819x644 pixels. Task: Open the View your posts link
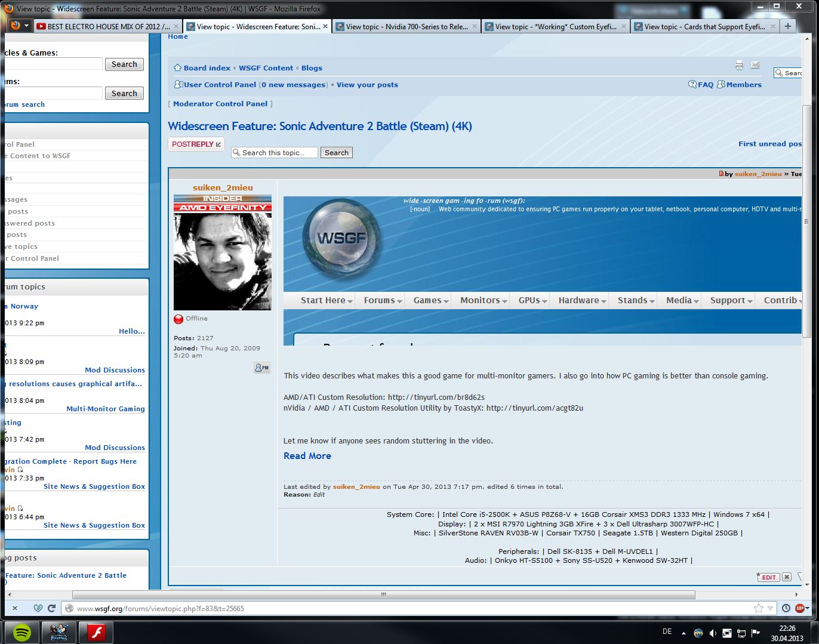coord(367,85)
